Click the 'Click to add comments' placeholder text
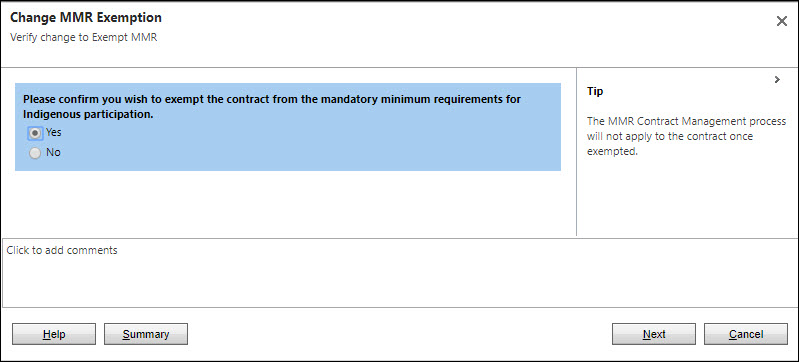Viewport: 799px width, 362px height. pyautogui.click(x=62, y=250)
